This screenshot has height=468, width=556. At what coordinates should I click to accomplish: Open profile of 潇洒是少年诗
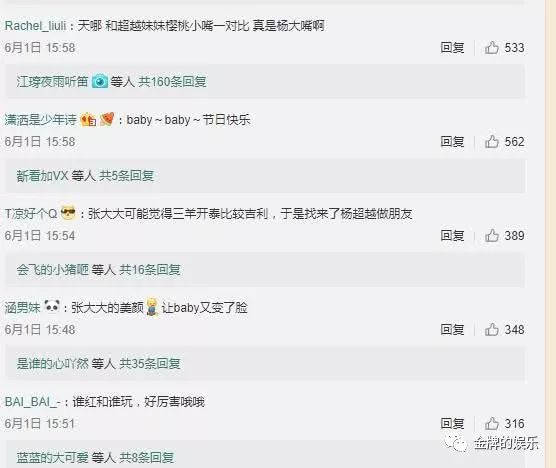pos(40,119)
